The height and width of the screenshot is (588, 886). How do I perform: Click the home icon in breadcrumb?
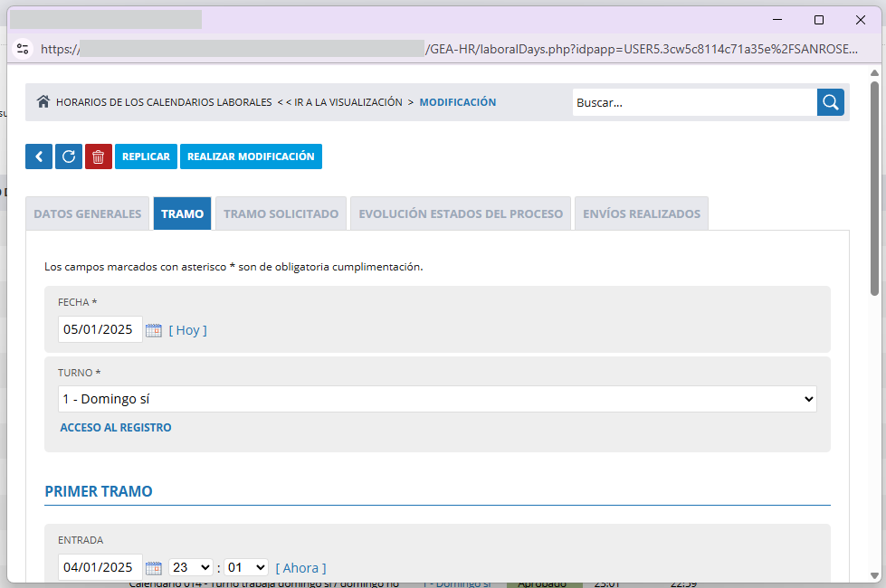pyautogui.click(x=43, y=102)
